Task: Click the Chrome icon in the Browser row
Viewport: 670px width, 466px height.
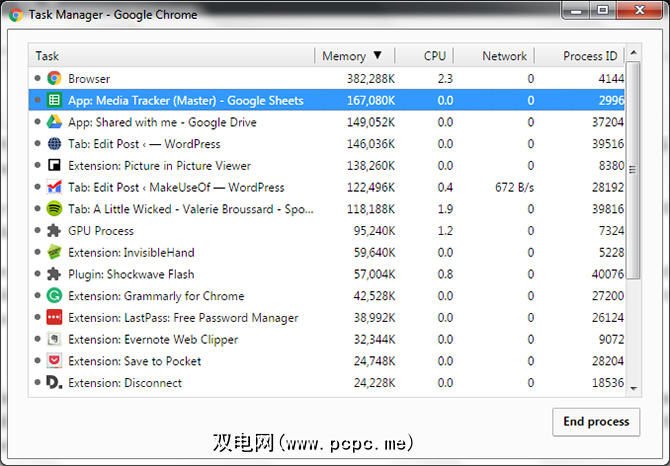Action: (54, 78)
